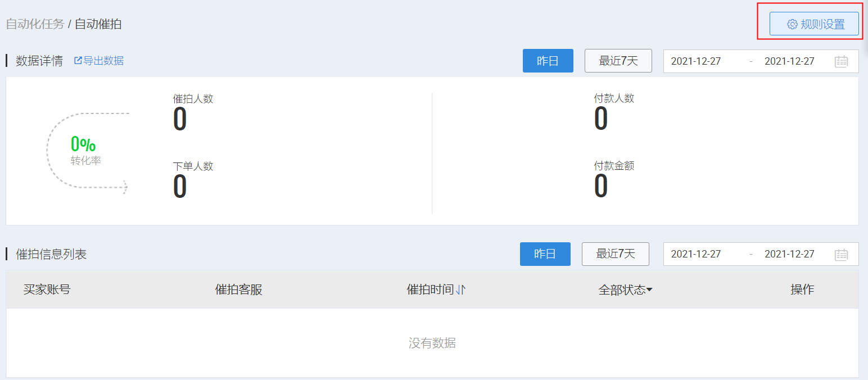Click the export icon beside 导出数据
This screenshot has width=868, height=380.
coord(78,61)
